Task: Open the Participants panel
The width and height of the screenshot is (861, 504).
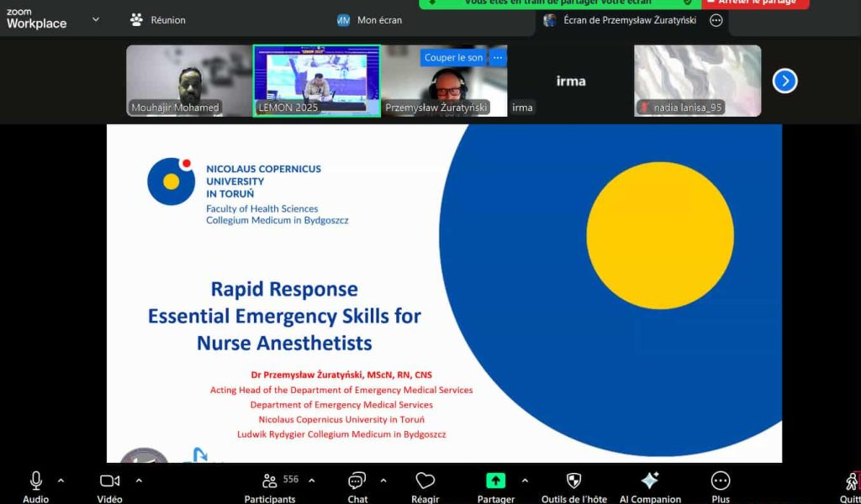Action: (270, 481)
